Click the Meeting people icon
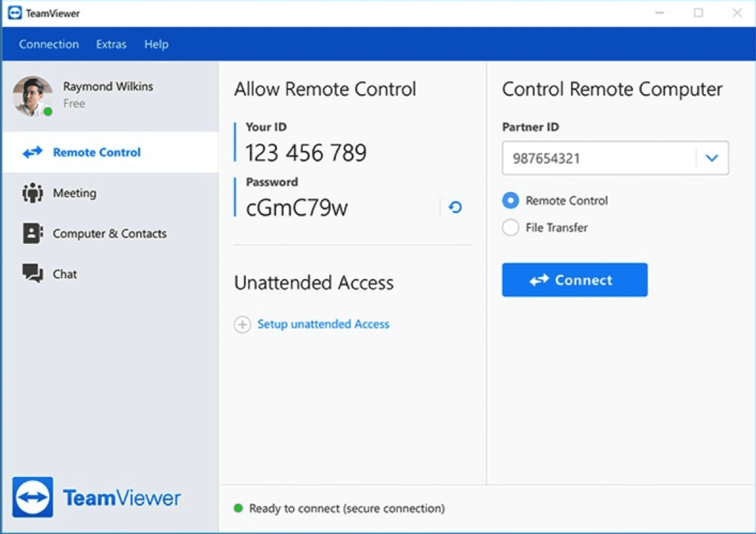Screen dimensions: 756x534 (33, 193)
